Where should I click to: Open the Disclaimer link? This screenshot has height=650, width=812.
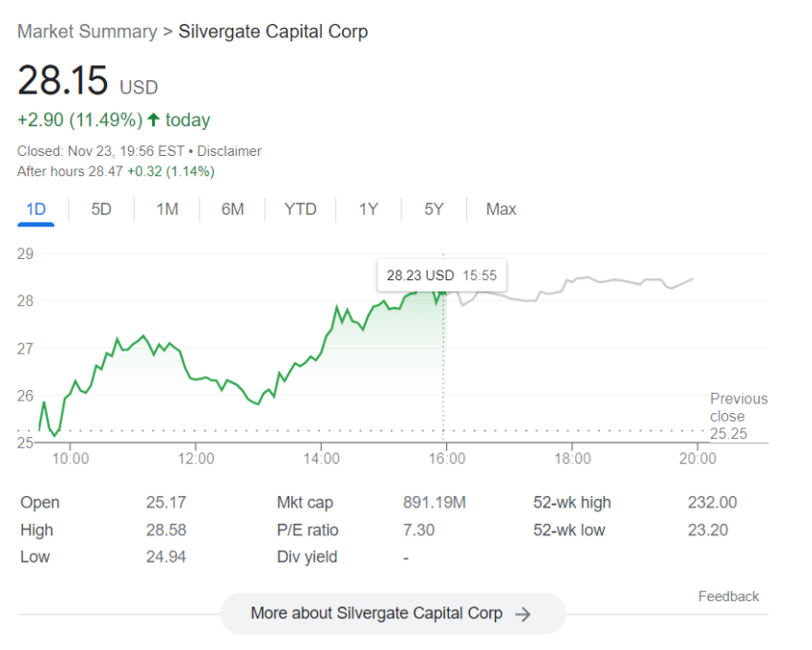[229, 151]
